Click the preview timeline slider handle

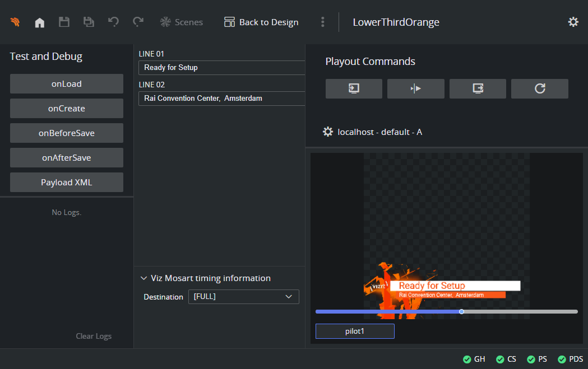coord(461,311)
